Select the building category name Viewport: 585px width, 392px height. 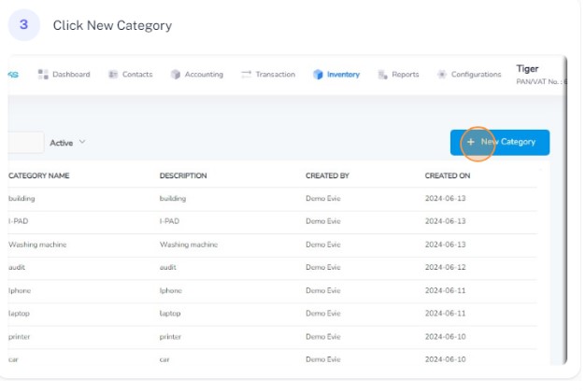(x=21, y=198)
